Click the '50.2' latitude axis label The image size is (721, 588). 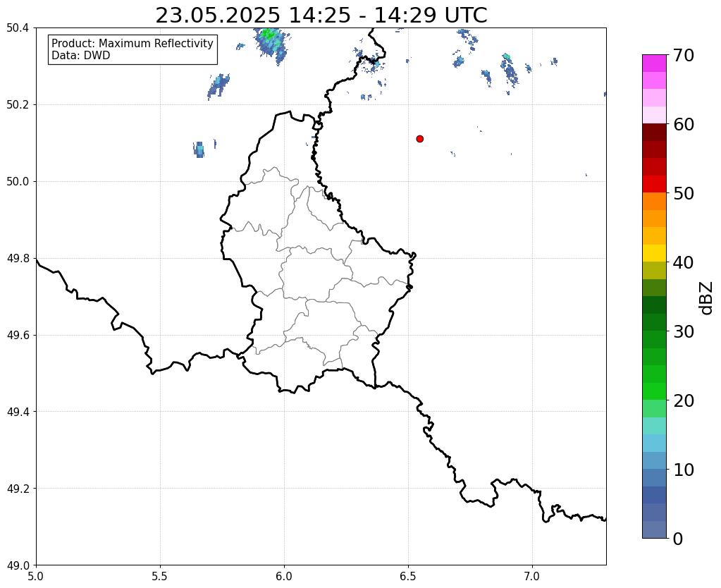18,105
